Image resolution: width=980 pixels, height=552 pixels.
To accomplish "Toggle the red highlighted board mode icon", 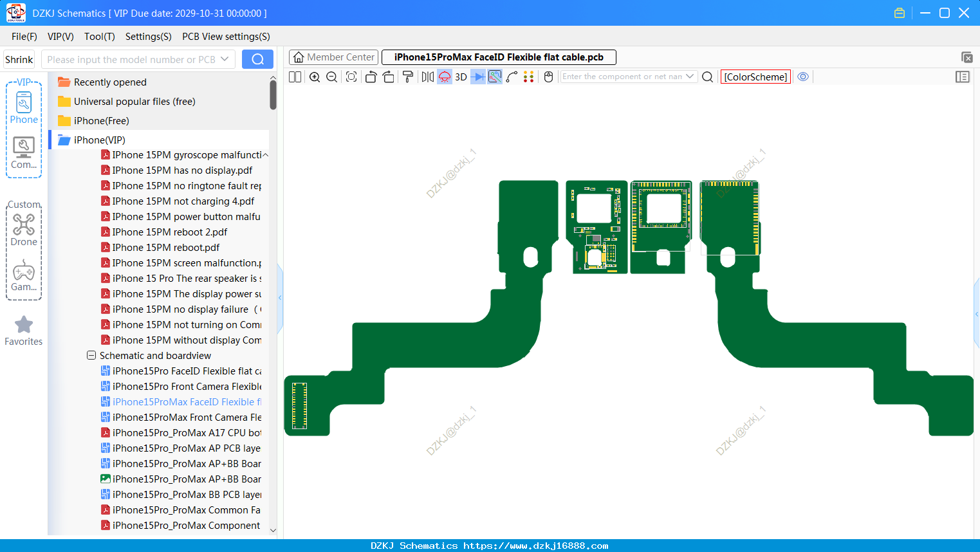I will pos(445,77).
